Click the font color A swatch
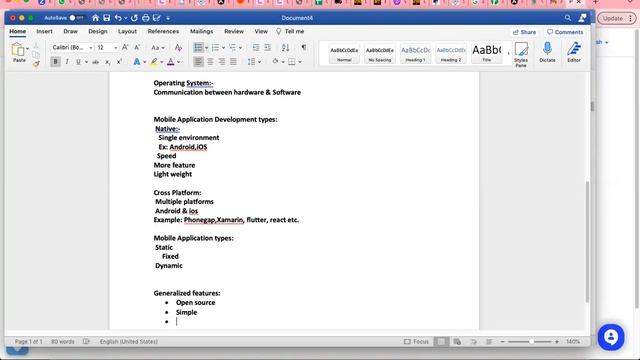Screen dimensions: 640x360 coord(171,62)
